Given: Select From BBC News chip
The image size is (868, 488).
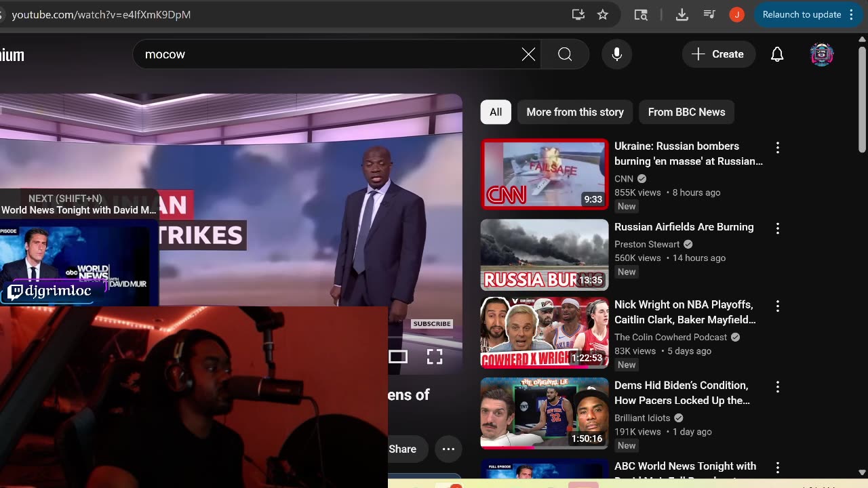Looking at the screenshot, I should point(686,112).
